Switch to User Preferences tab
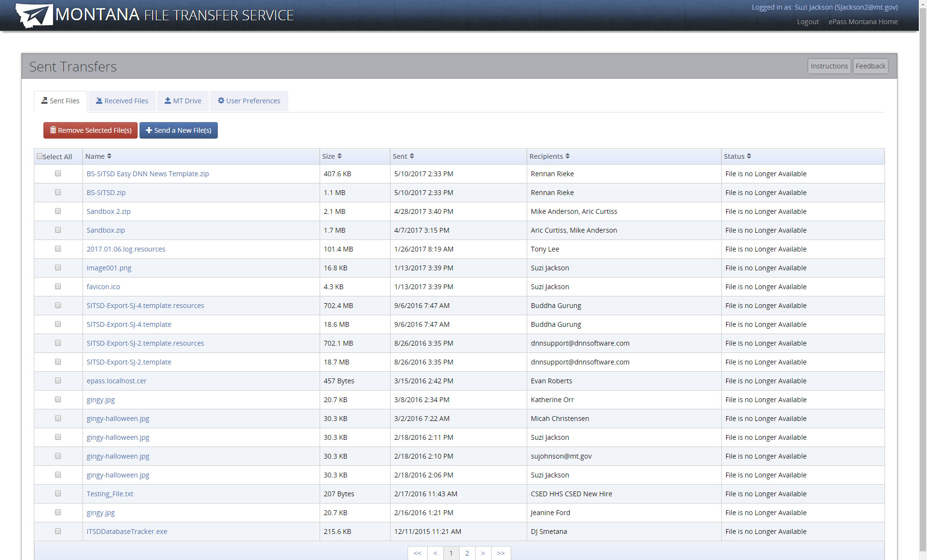 click(249, 100)
